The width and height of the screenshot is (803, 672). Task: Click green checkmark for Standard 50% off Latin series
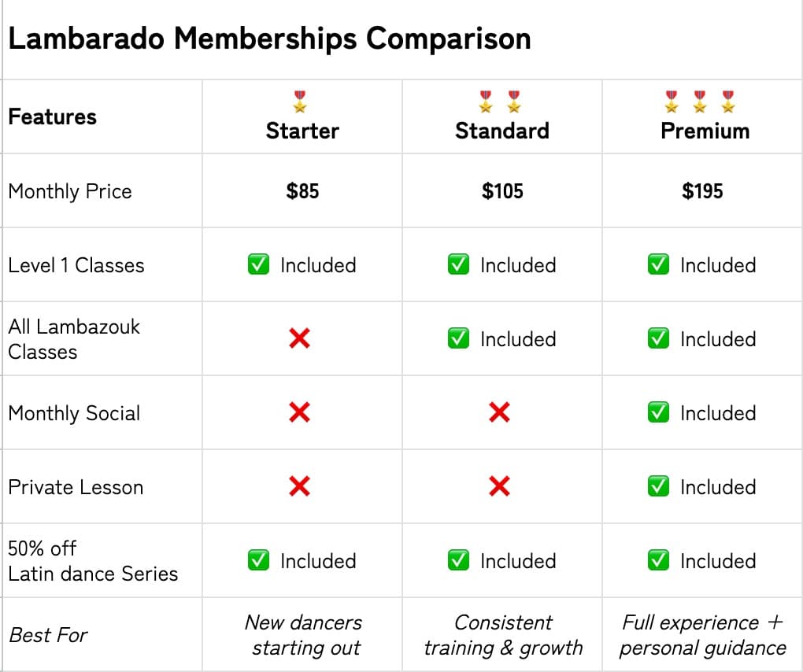pyautogui.click(x=458, y=561)
